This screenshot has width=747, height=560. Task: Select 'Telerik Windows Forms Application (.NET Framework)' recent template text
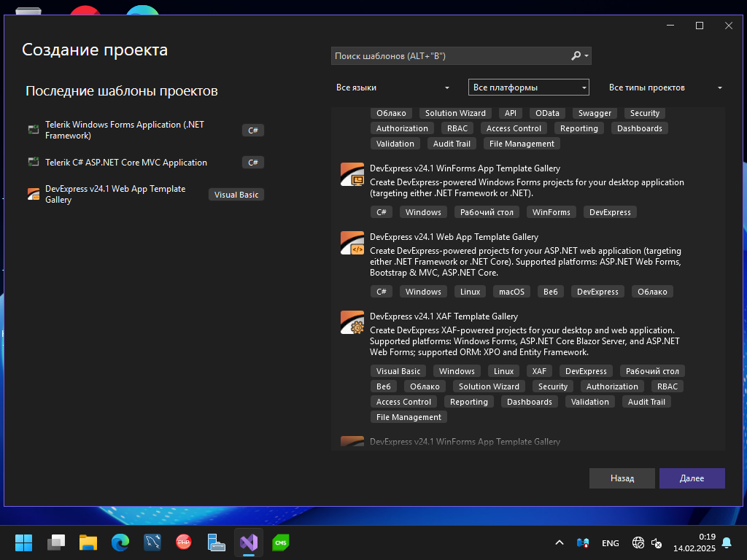click(124, 130)
